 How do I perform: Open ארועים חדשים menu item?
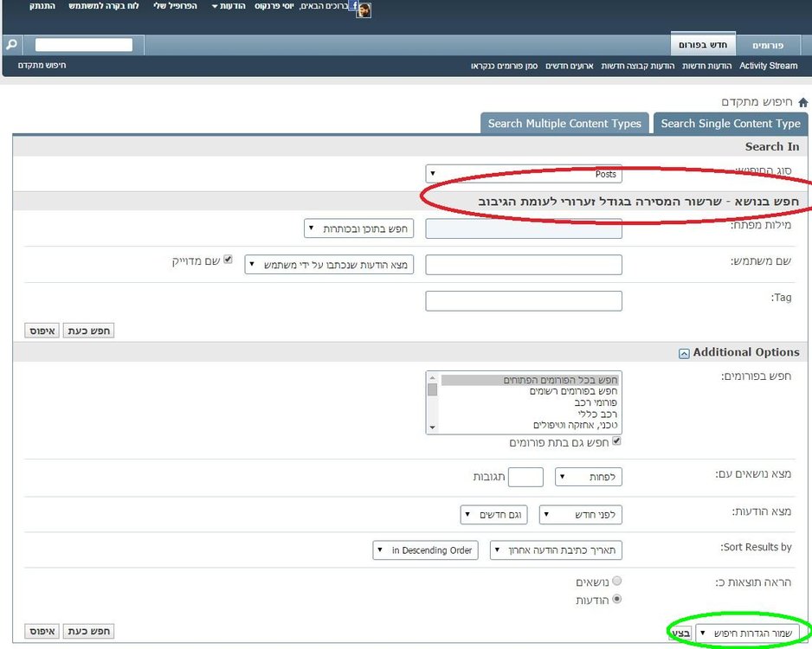[x=569, y=66]
